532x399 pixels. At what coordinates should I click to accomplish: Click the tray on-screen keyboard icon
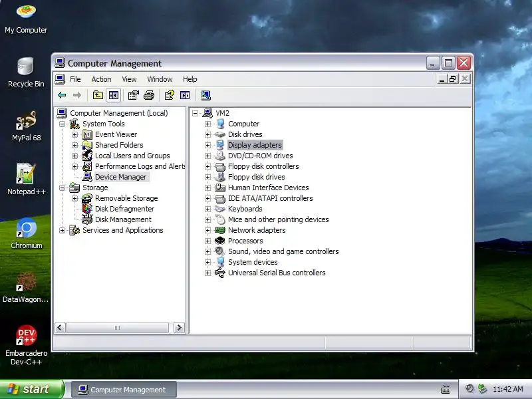(445, 390)
